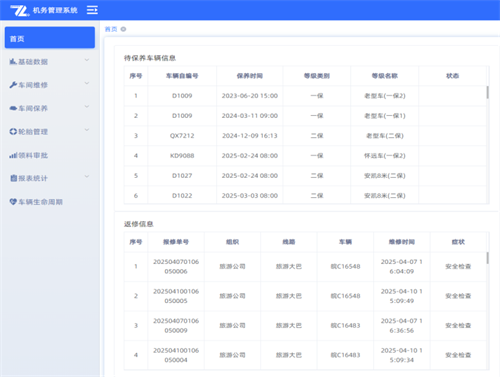The height and width of the screenshot is (377, 500).
Task: Open the 领料审批 menu item
Action: pos(50,155)
